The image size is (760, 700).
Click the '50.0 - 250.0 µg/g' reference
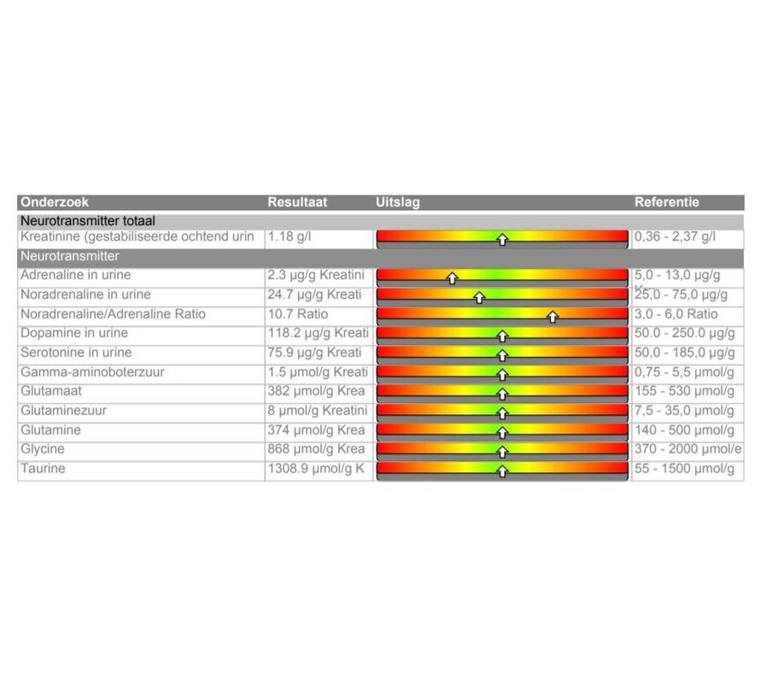tap(684, 333)
